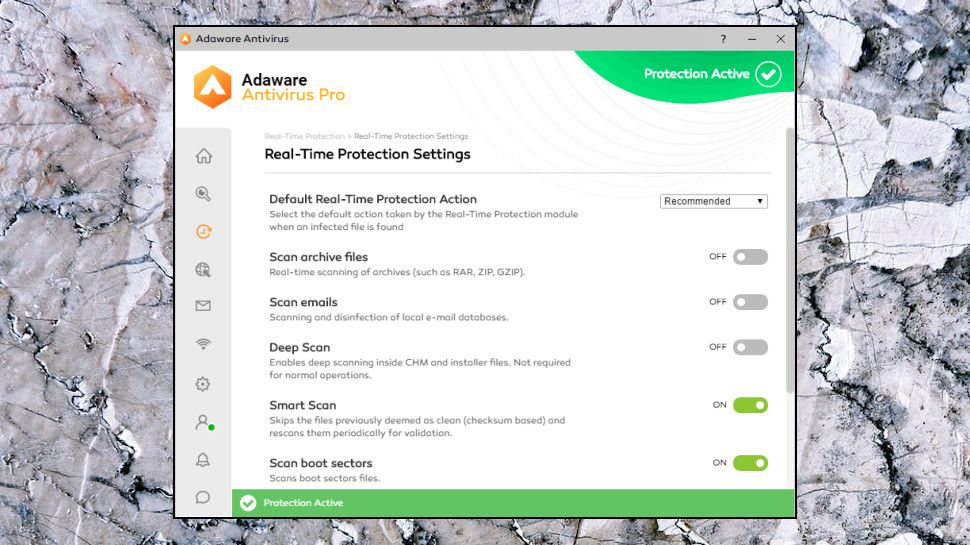Click the Default Real-Time Protection Action label
The height and width of the screenshot is (545, 970).
click(x=373, y=199)
